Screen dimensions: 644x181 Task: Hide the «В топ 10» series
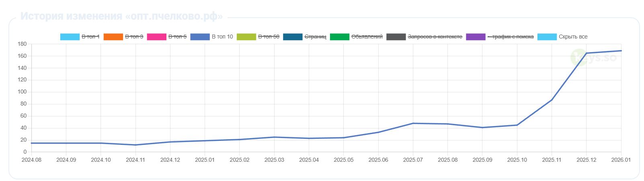[222, 37]
